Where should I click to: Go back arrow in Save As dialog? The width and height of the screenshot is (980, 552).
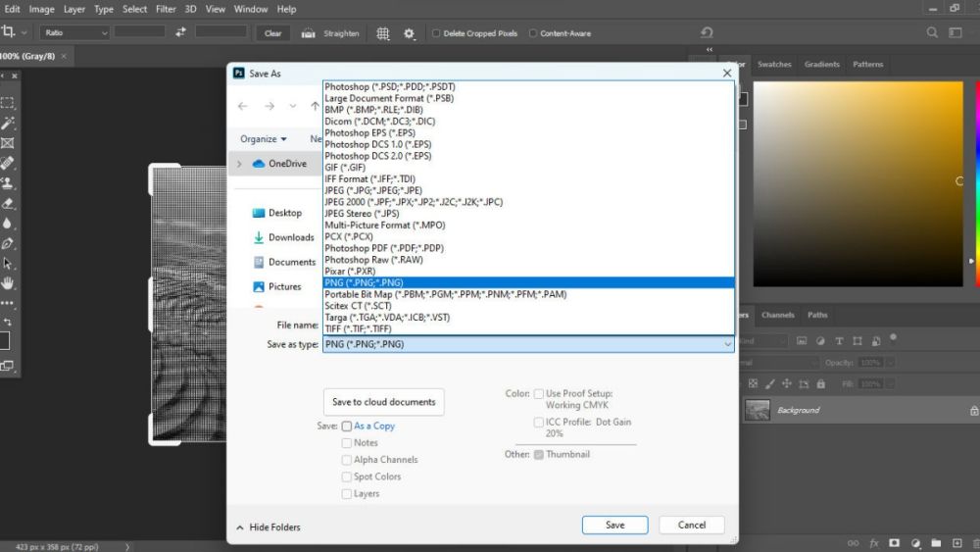click(242, 106)
